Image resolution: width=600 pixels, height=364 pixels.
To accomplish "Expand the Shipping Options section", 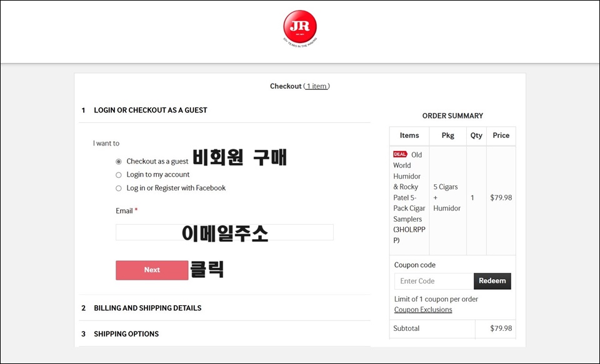I will (126, 334).
